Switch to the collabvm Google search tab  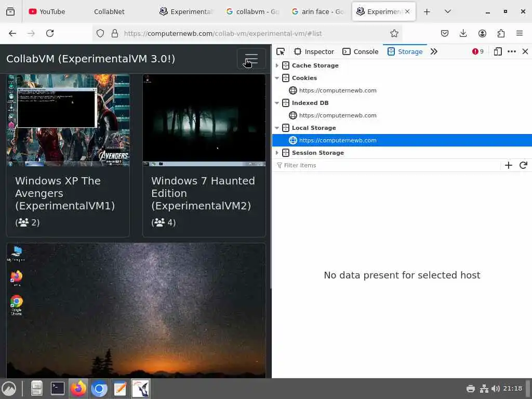pyautogui.click(x=253, y=11)
